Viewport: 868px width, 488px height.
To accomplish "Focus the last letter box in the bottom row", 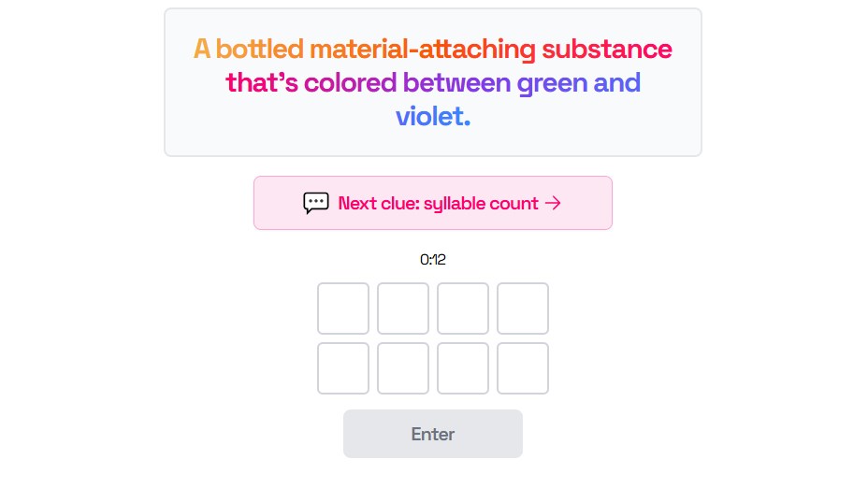I will coord(523,368).
